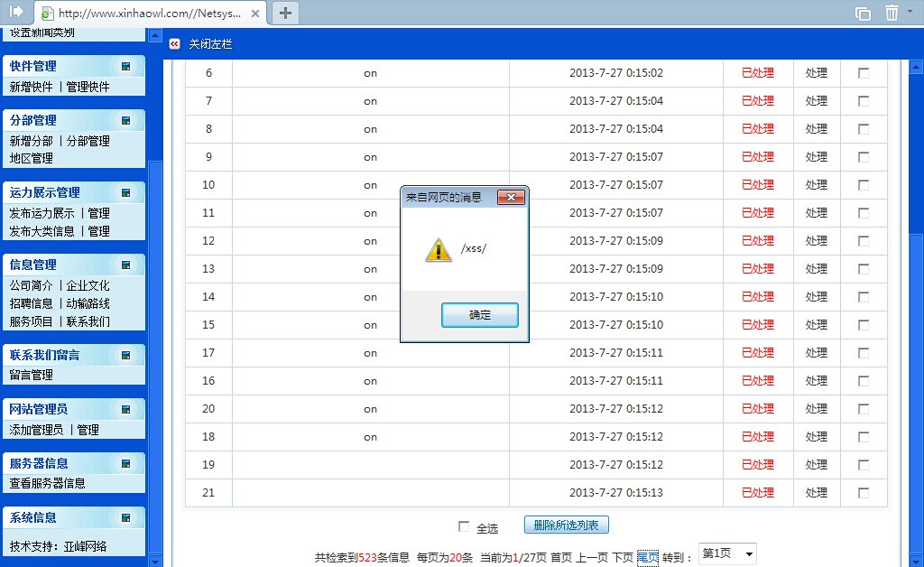Tick the checkbox for row 14
924x567 pixels.
tap(864, 296)
